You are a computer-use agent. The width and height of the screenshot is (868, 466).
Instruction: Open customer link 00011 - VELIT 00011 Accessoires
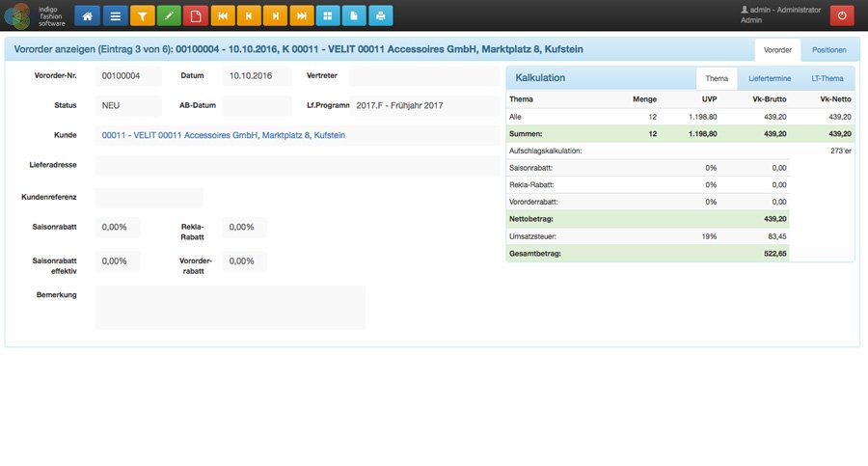223,135
